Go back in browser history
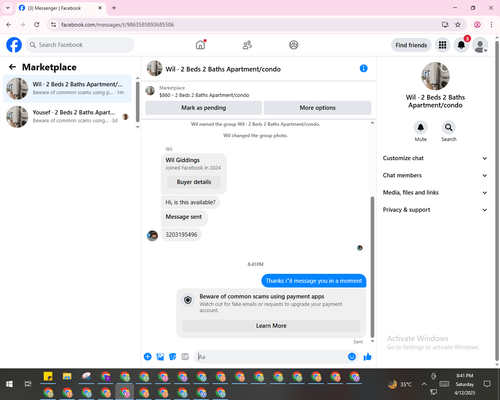This screenshot has height=400, width=500. pos(9,24)
